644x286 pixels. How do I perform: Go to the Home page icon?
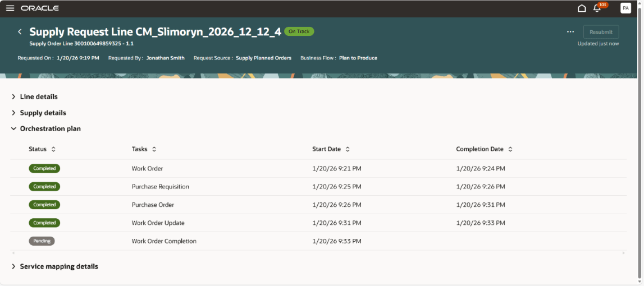click(582, 8)
